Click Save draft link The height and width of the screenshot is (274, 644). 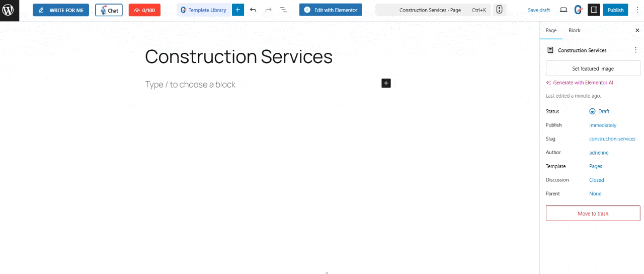point(539,10)
